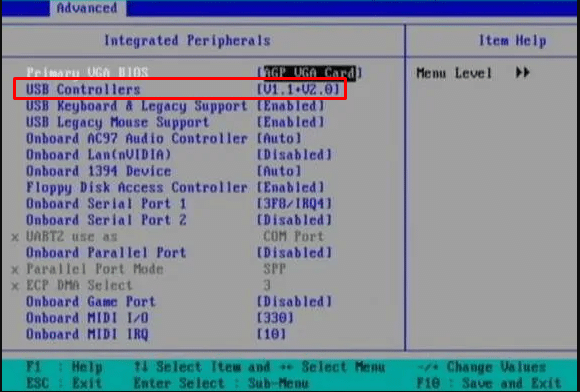580x392 pixels.
Task: Select Onboard AC97 Audio Controller
Action: (136, 139)
